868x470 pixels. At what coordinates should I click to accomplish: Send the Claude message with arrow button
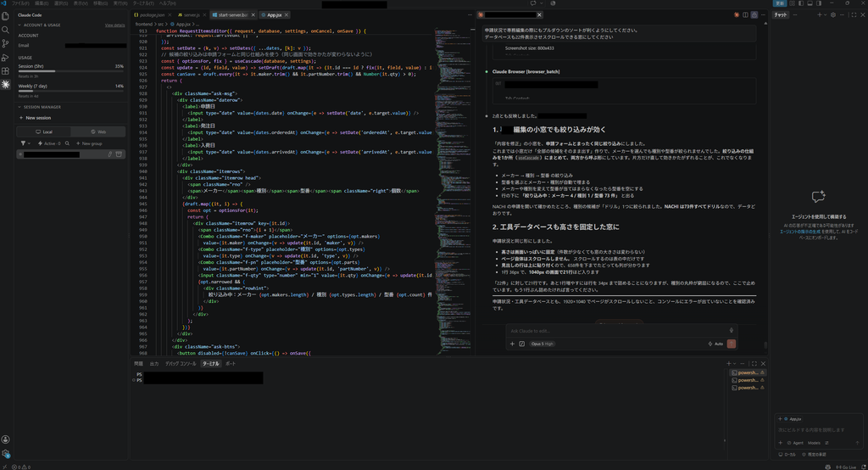pyautogui.click(x=732, y=344)
